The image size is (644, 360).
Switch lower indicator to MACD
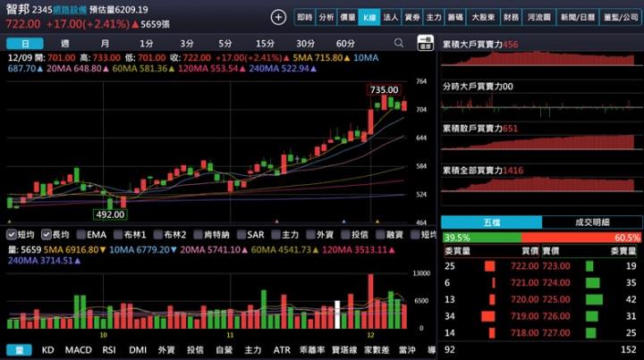coord(78,350)
